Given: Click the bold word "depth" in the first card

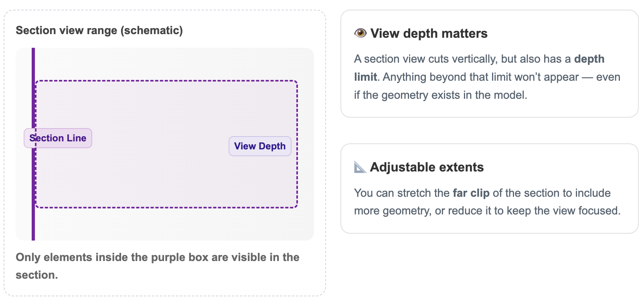Looking at the screenshot, I should pos(589,59).
